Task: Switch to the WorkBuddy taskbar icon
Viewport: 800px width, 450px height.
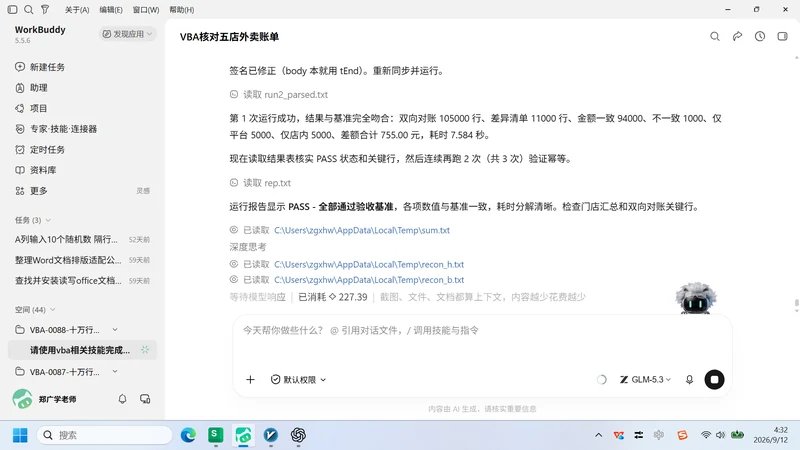Action: (243, 435)
